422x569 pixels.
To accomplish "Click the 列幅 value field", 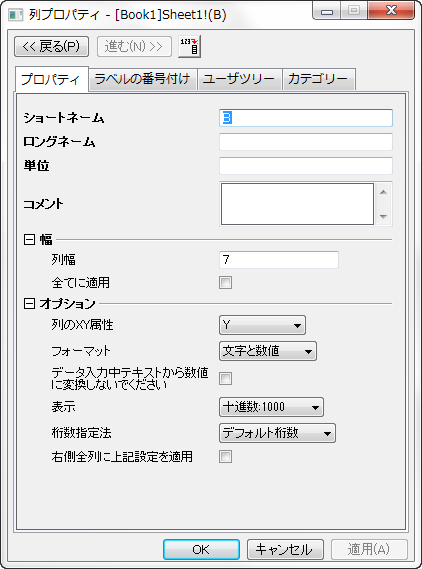I will pos(279,260).
